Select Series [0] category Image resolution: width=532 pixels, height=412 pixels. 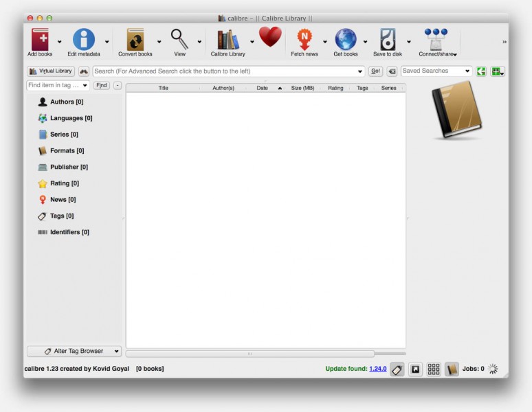(64, 134)
